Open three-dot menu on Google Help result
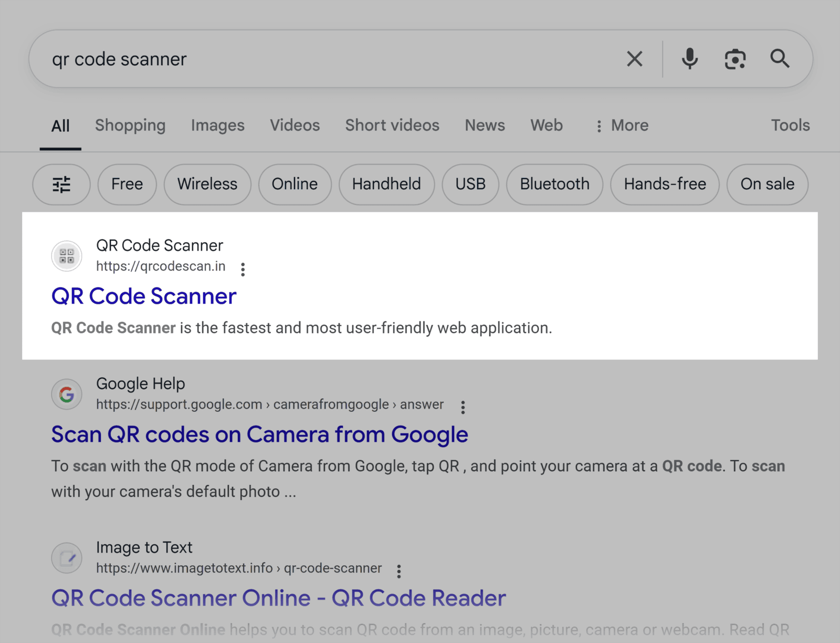The image size is (840, 643). pos(463,407)
